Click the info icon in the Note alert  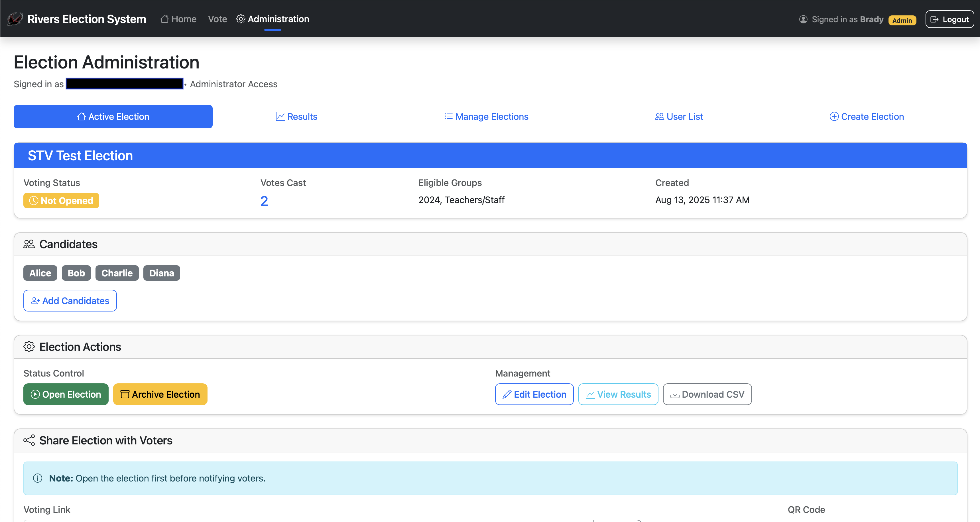click(37, 478)
